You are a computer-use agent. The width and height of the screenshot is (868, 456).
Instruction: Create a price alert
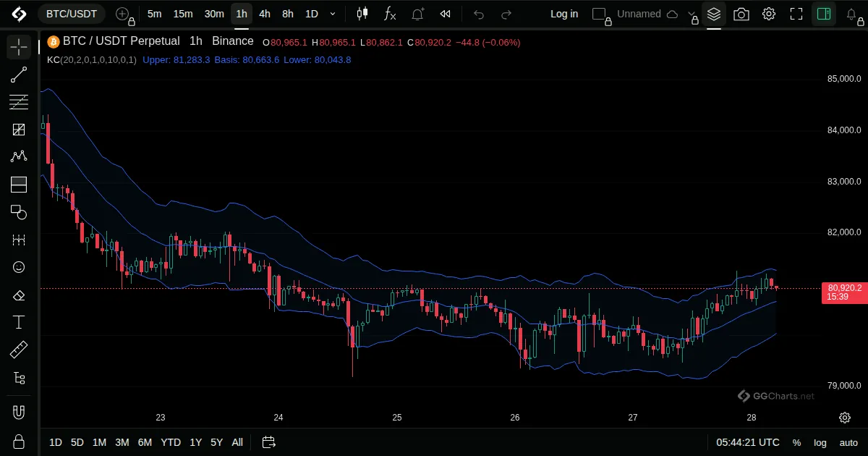pyautogui.click(x=418, y=14)
